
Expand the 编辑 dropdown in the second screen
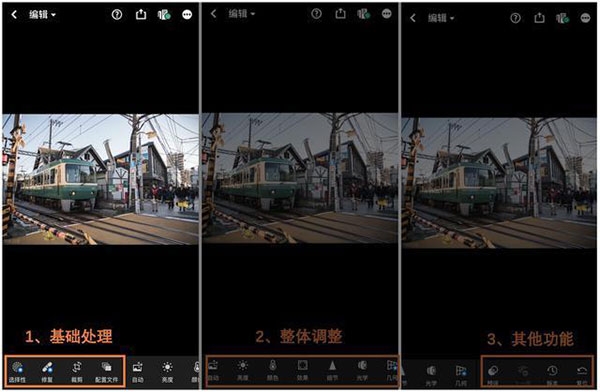(x=241, y=14)
